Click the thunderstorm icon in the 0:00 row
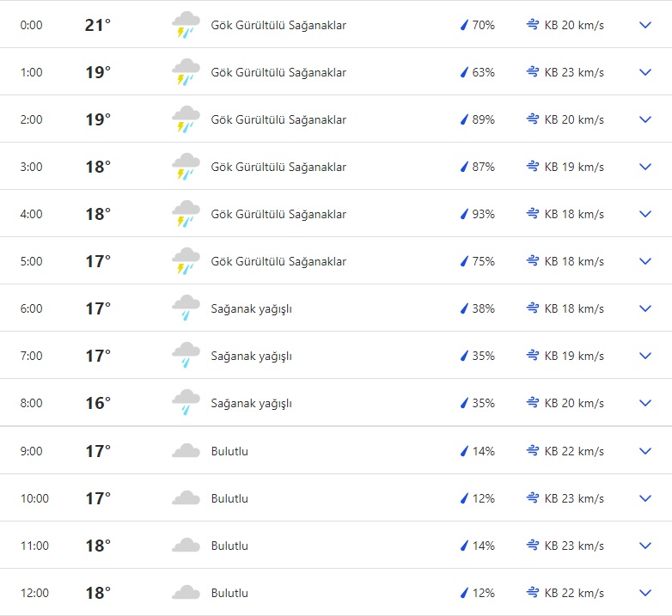672x616 pixels. click(186, 25)
